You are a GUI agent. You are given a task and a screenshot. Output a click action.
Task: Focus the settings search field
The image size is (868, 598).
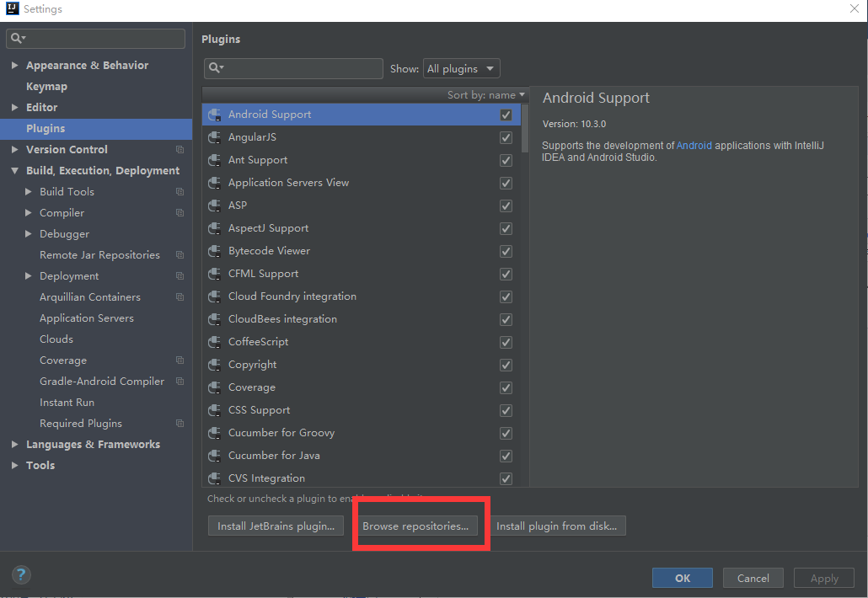95,38
